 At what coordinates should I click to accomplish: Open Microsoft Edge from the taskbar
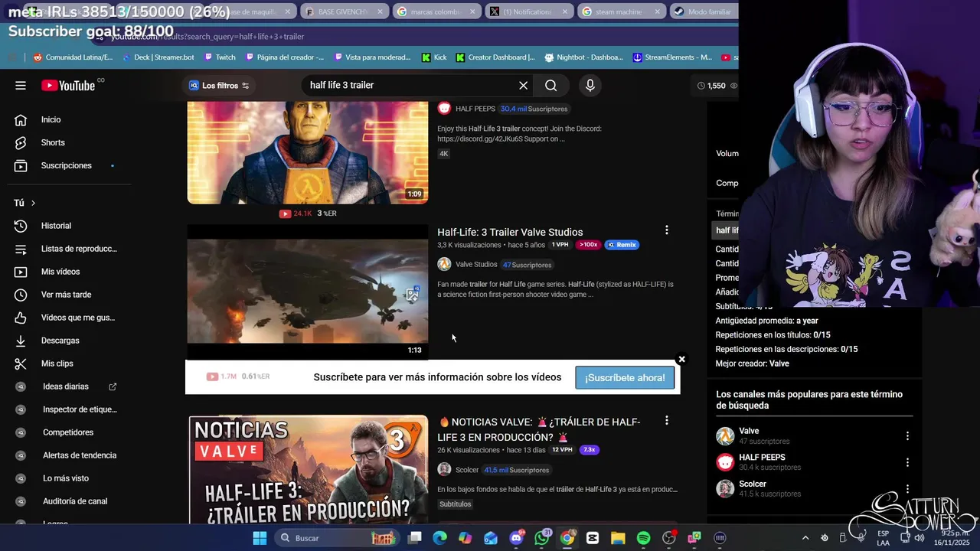point(439,538)
